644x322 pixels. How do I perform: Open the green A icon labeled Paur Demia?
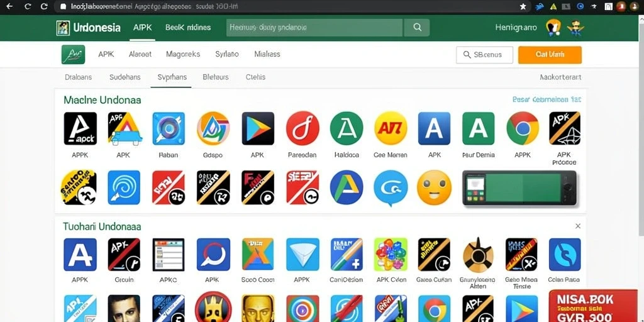479,128
